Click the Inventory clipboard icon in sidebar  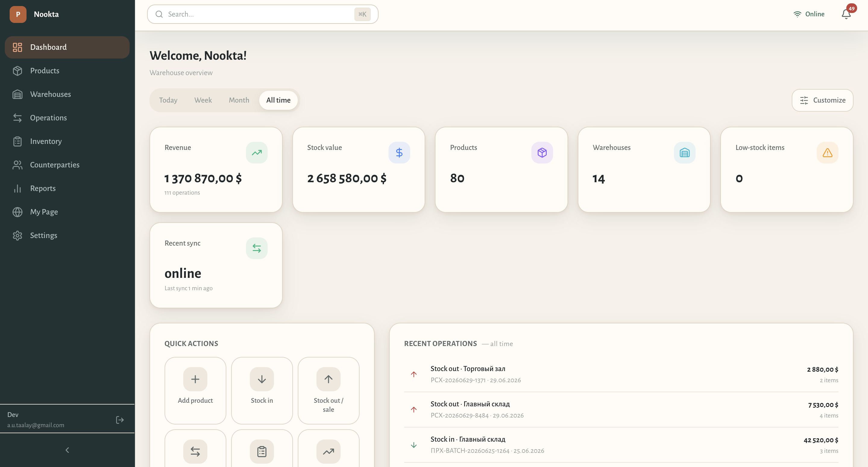(x=17, y=141)
